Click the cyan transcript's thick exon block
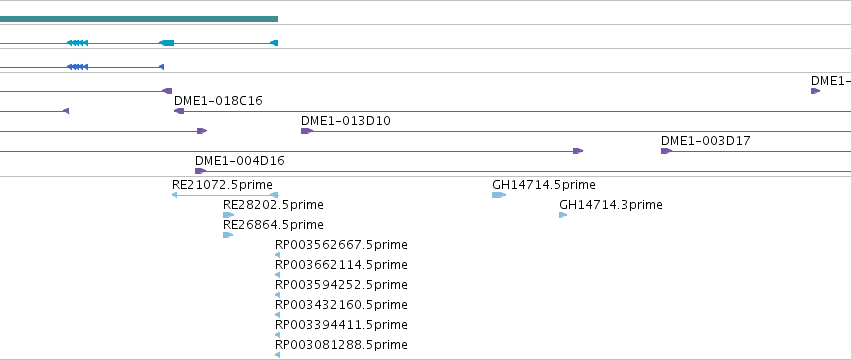This screenshot has height=360, width=851. click(167, 43)
